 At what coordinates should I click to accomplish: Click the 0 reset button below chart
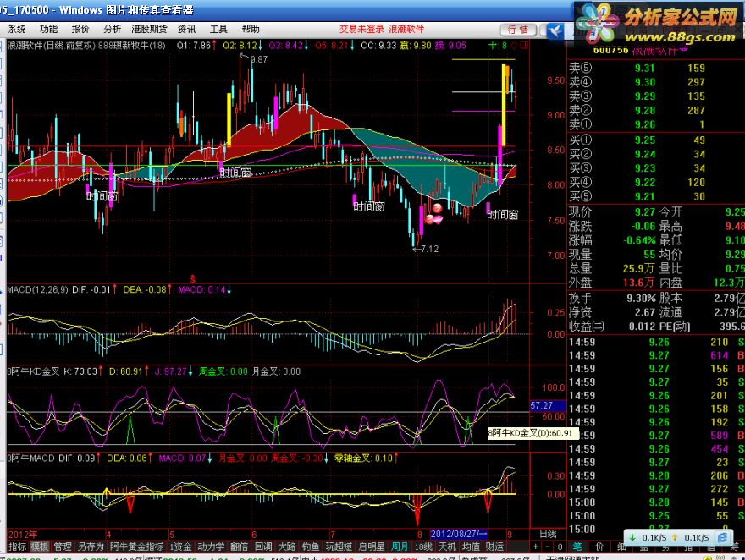[560, 546]
